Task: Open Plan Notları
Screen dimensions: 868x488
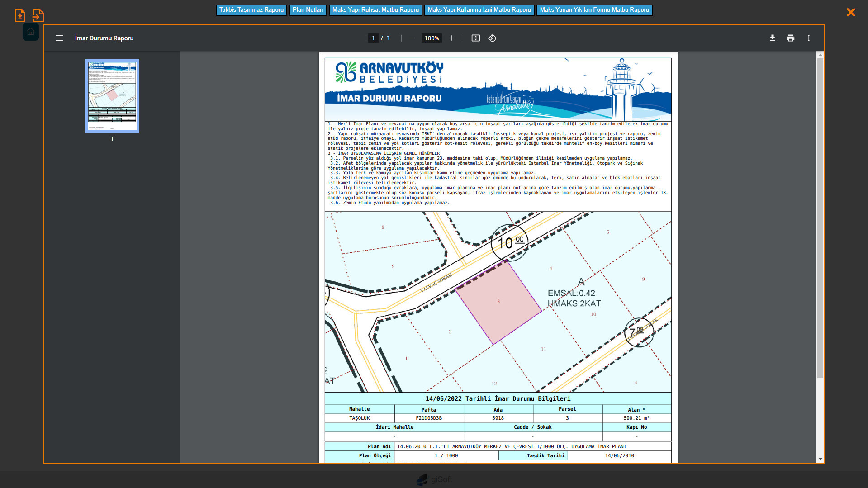Action: tap(308, 10)
